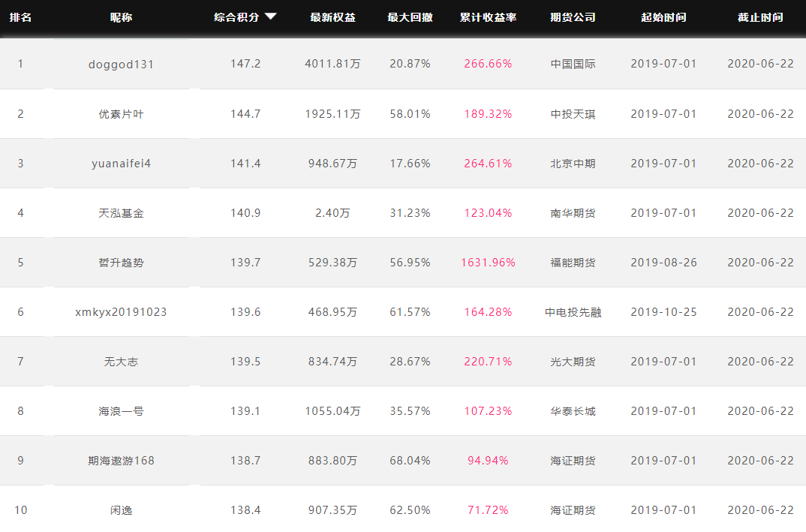Screen dimensions: 806x532
Task: Click drawdown value 58.01%
Action: pyautogui.click(x=410, y=113)
